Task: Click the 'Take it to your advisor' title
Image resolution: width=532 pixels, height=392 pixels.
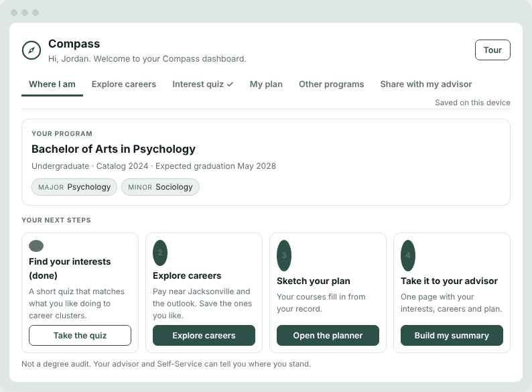Action: pos(449,281)
